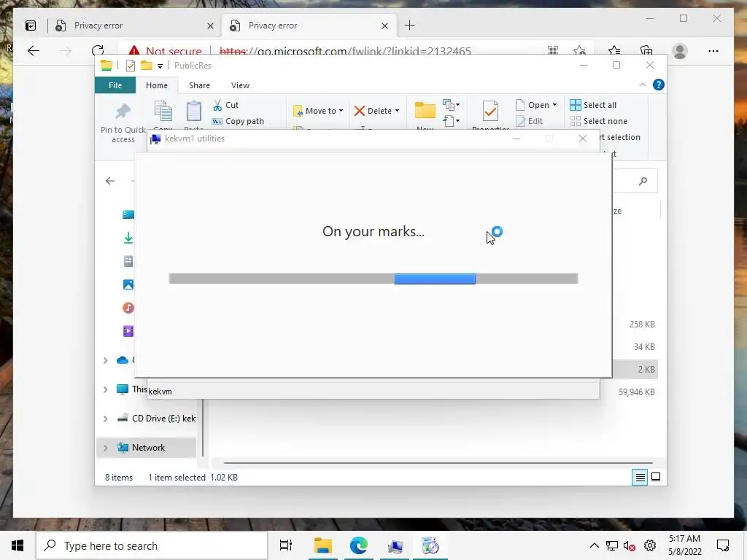Switch to the Home ribbon tab
This screenshot has height=560, width=747.
pyautogui.click(x=157, y=85)
